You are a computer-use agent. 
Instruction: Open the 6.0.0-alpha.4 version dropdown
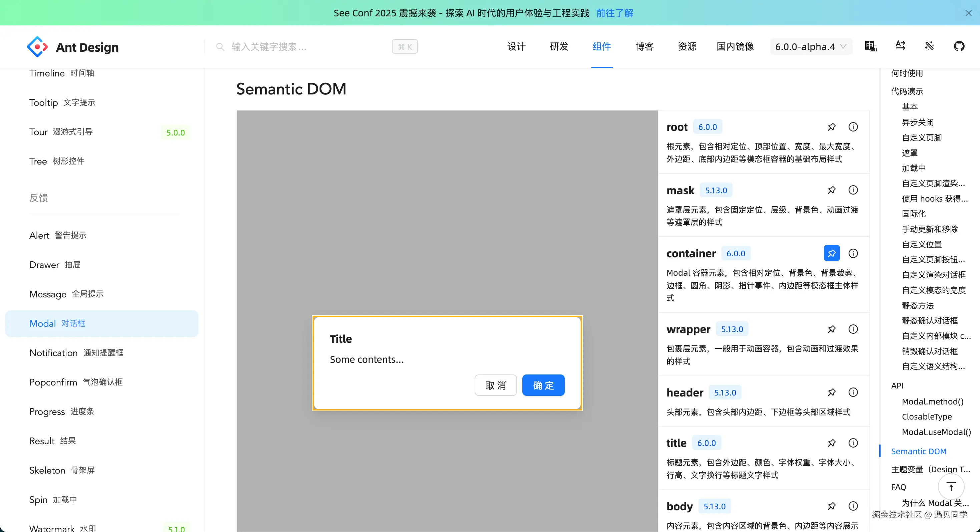[810, 46]
